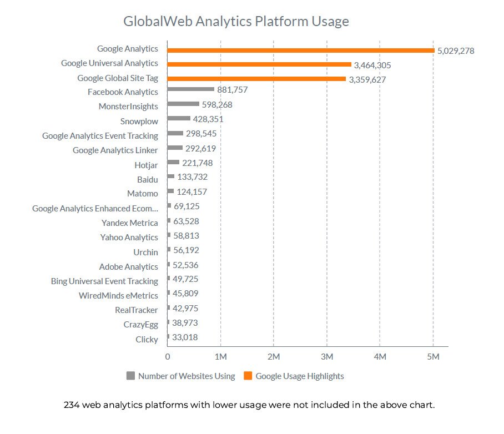The width and height of the screenshot is (504, 434).
Task: Click the value '58,813'
Action: click(x=186, y=236)
